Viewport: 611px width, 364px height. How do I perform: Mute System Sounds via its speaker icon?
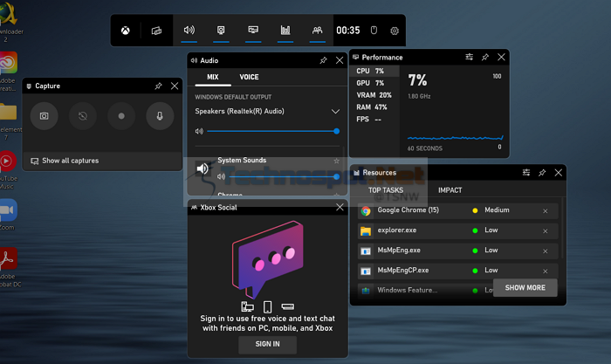[x=221, y=176]
